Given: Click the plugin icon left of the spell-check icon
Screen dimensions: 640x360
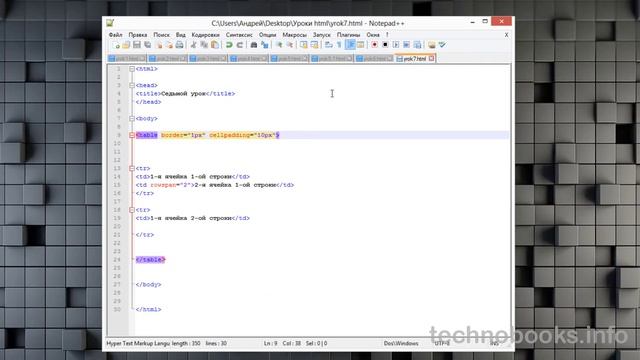Looking at the screenshot, I should coord(431,45).
